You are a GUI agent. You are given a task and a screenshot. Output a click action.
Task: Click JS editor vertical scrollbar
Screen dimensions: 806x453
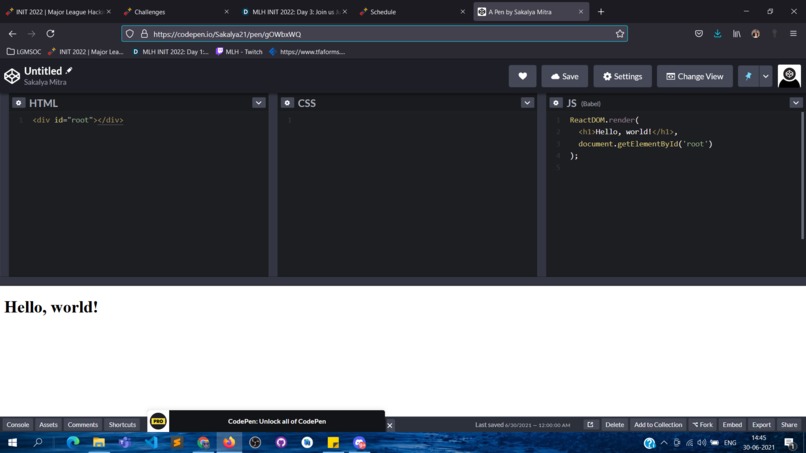802,176
